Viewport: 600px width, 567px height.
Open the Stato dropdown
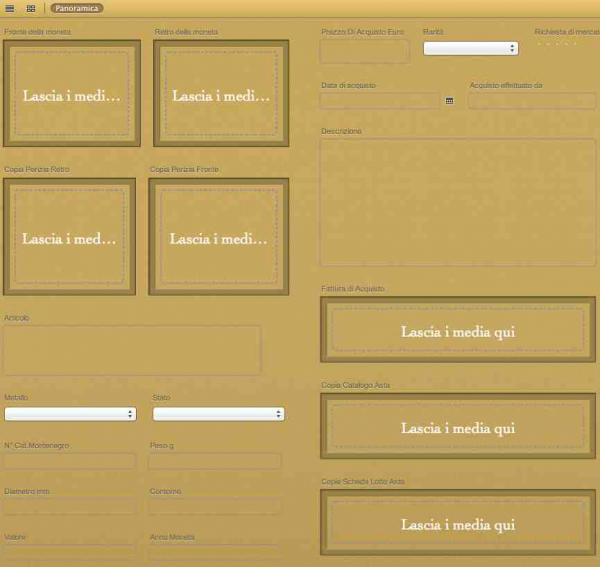pyautogui.click(x=218, y=414)
